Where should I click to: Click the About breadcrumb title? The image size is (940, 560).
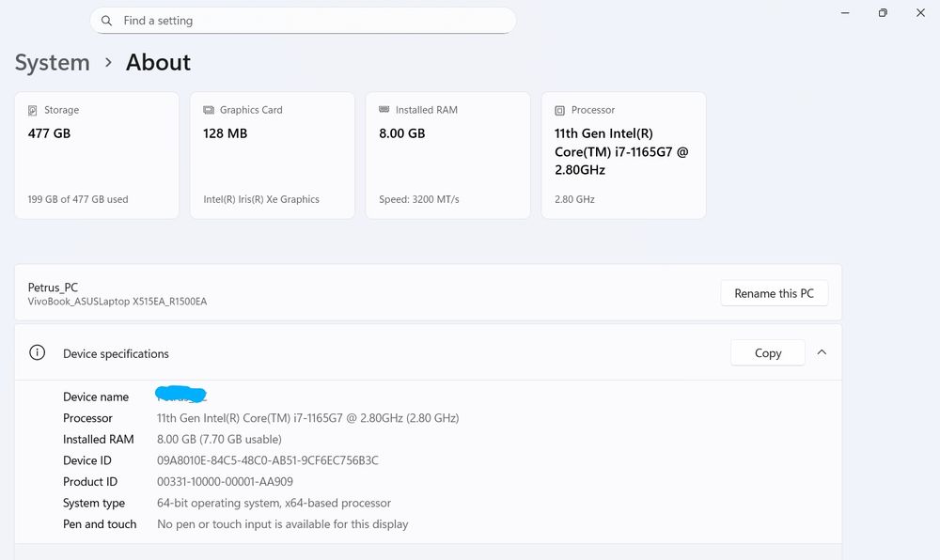[x=158, y=62]
